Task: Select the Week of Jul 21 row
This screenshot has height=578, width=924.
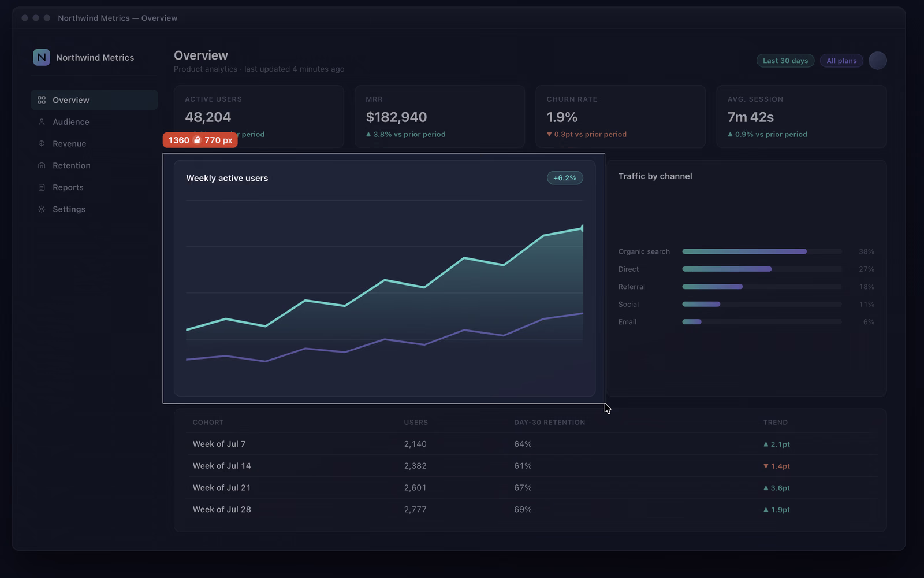Action: (530, 488)
